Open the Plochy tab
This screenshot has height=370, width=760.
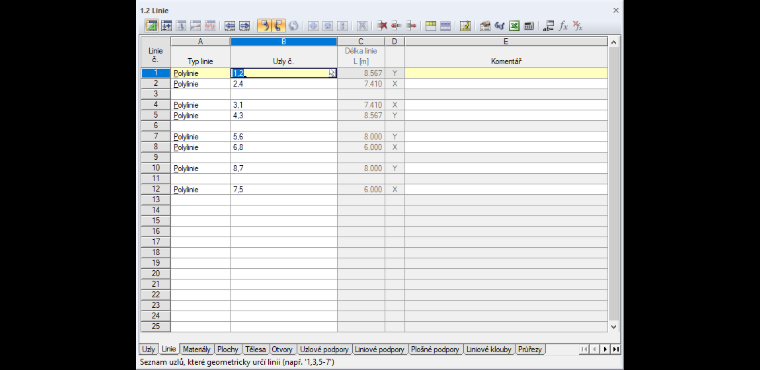pyautogui.click(x=228, y=349)
